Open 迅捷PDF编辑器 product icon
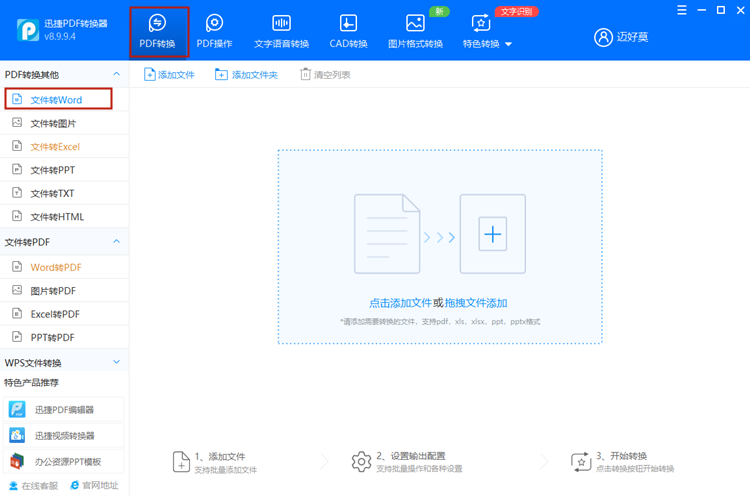 click(x=17, y=409)
